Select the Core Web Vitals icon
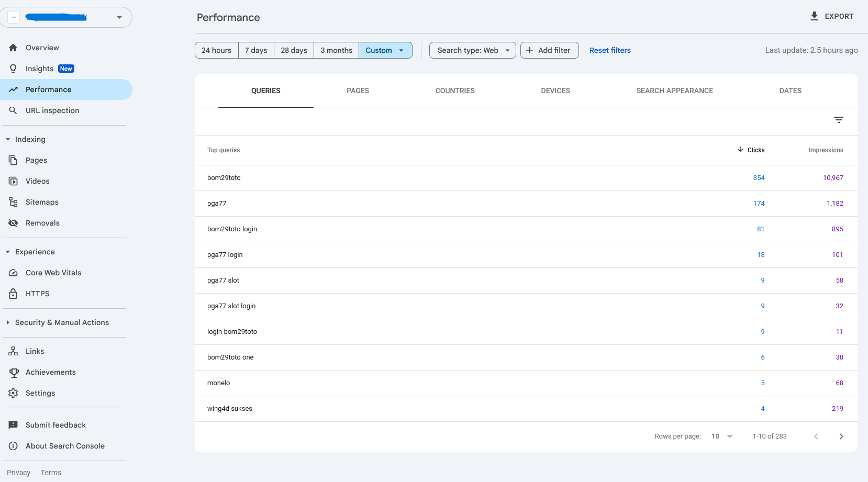 pos(13,272)
